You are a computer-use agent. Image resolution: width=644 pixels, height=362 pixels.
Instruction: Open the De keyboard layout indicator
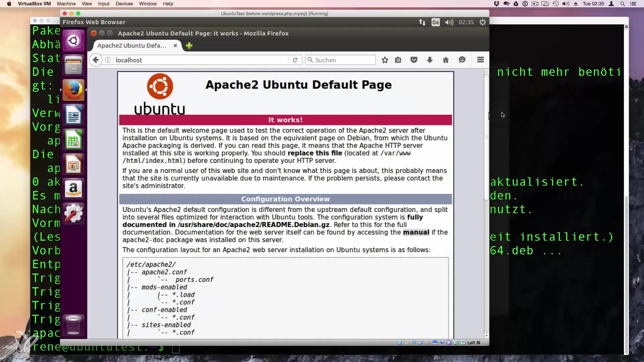pyautogui.click(x=435, y=22)
